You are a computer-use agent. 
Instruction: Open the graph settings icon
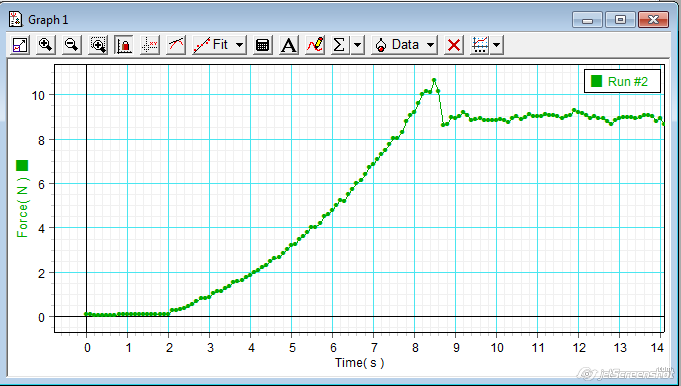tap(480, 45)
